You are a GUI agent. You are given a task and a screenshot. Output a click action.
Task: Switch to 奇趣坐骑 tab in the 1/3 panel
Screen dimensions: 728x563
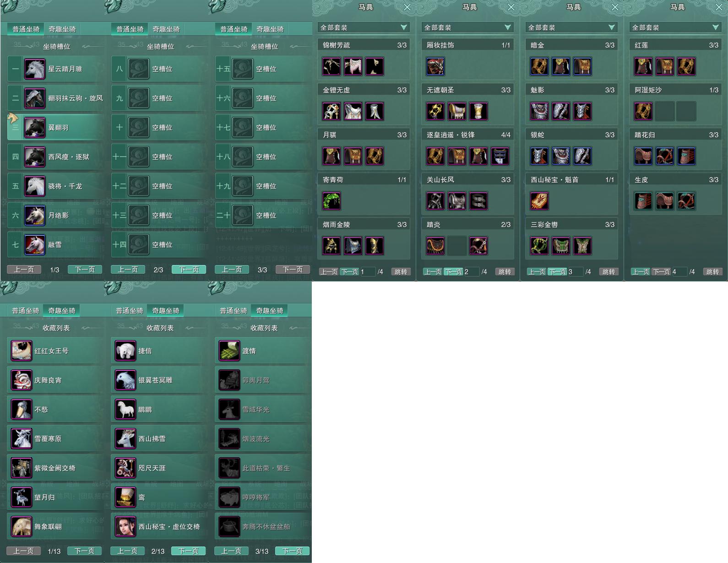point(62,29)
